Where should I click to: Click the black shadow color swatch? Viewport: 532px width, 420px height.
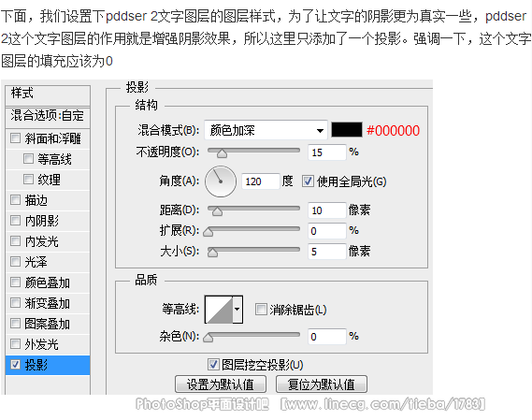point(347,130)
